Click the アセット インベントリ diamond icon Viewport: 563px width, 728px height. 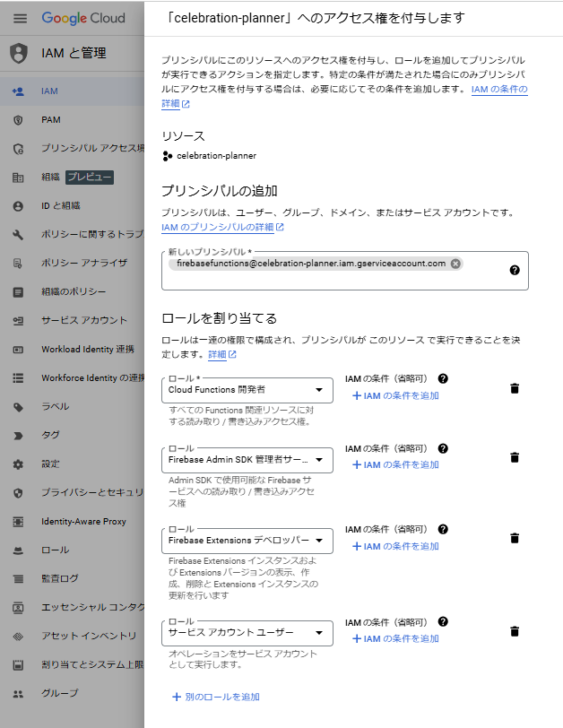click(18, 637)
